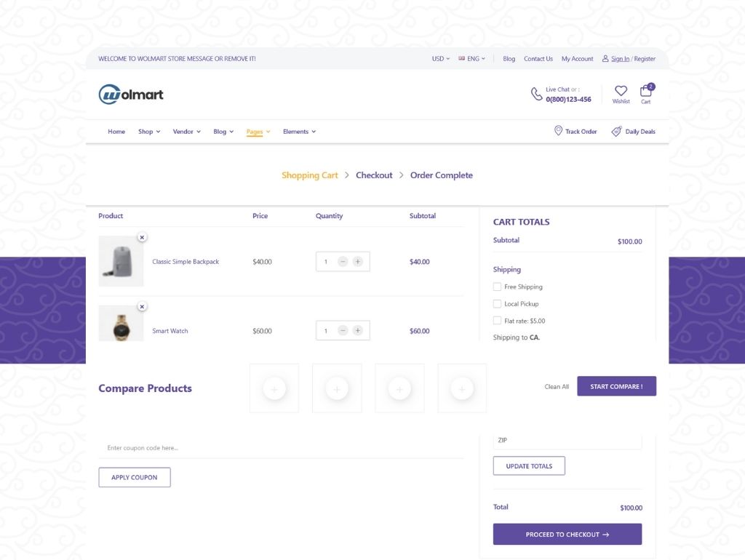Go to the Checkout step
The image size is (745, 560).
tap(374, 175)
